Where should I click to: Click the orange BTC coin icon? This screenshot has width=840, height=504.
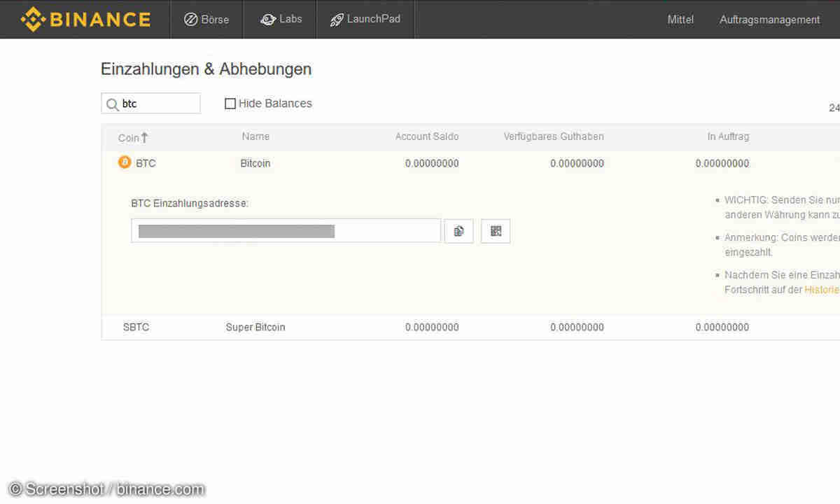coord(124,162)
